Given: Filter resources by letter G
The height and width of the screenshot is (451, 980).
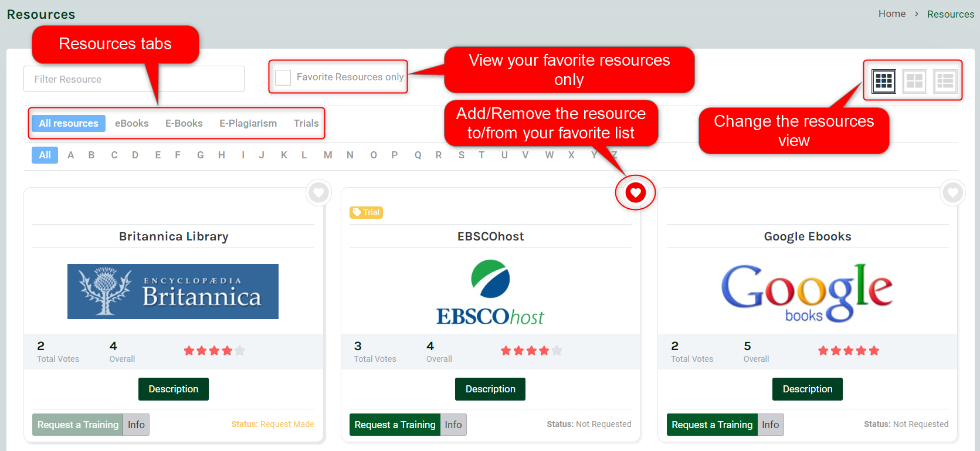Looking at the screenshot, I should point(201,155).
